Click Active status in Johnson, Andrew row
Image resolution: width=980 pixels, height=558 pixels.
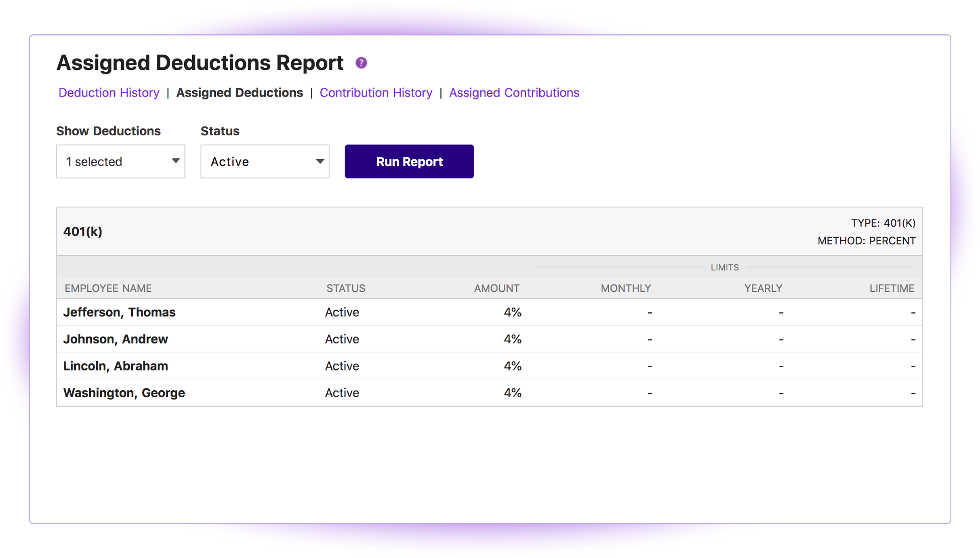[342, 339]
